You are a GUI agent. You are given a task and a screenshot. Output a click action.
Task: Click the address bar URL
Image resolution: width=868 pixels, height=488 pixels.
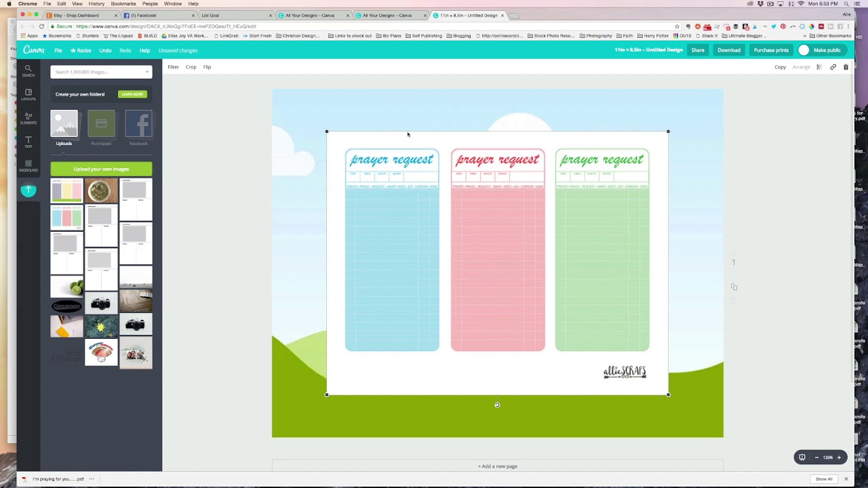click(166, 26)
